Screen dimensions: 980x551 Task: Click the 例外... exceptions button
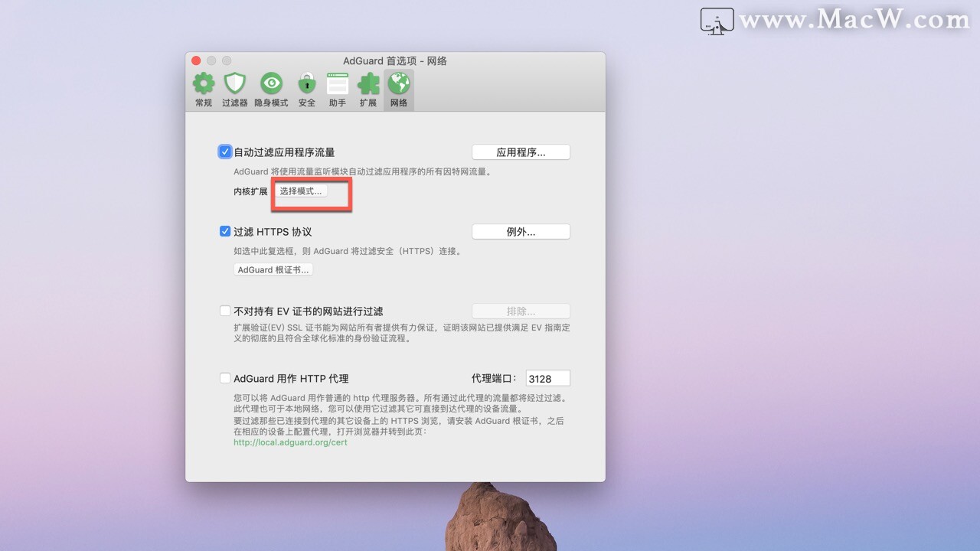[x=521, y=232]
